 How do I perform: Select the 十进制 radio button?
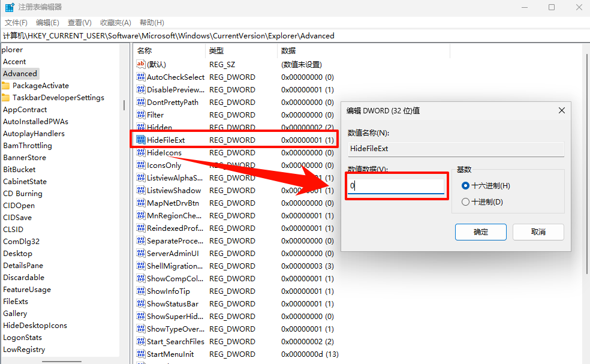click(x=465, y=201)
